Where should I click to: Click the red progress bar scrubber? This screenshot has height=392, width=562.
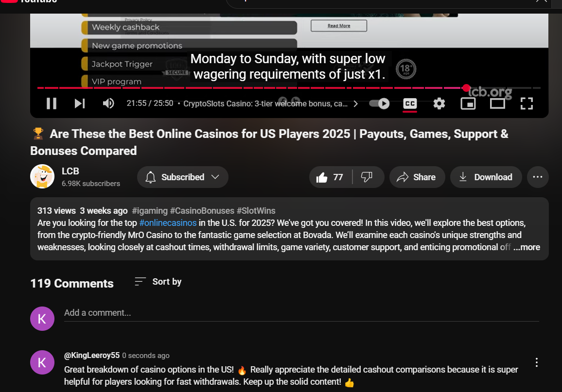[466, 88]
